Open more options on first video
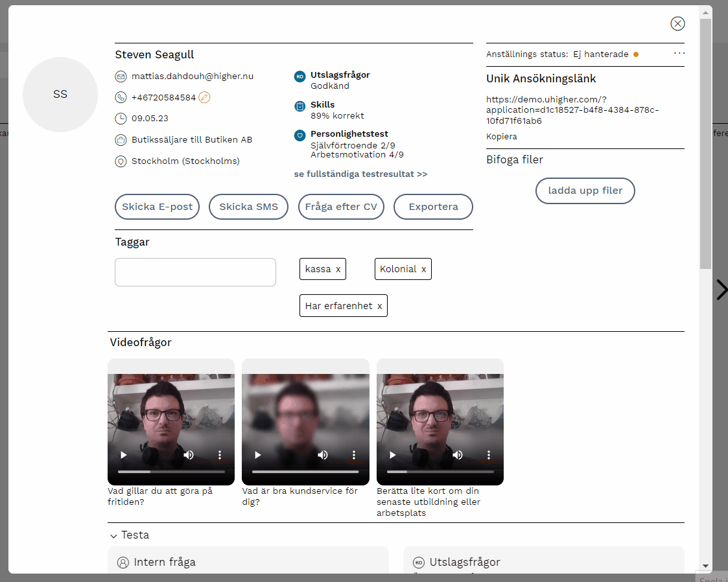 click(x=220, y=455)
